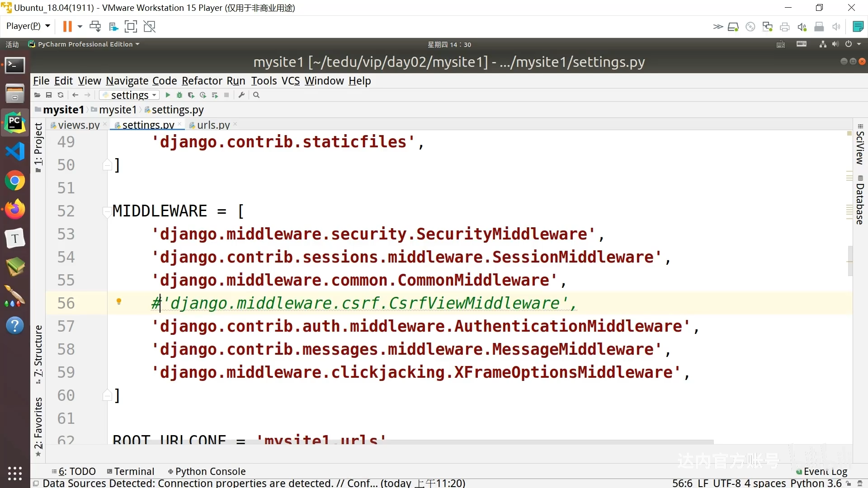
Task: Click the Synchronize refresh icon
Action: tap(61, 95)
